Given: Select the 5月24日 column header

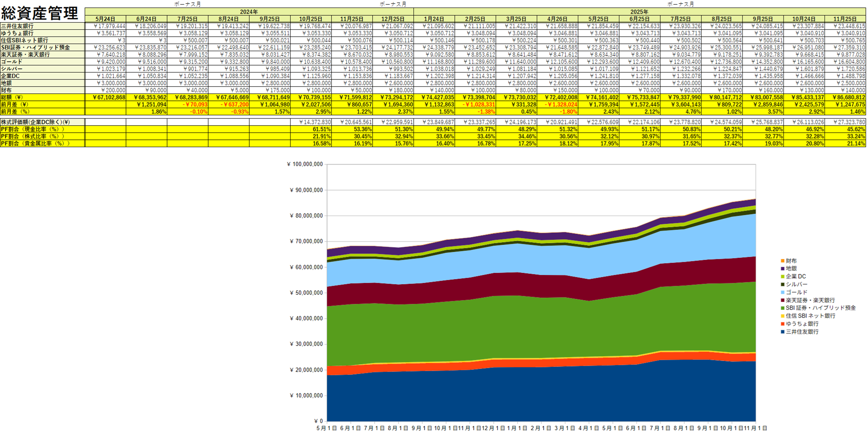Looking at the screenshot, I should coord(105,19).
